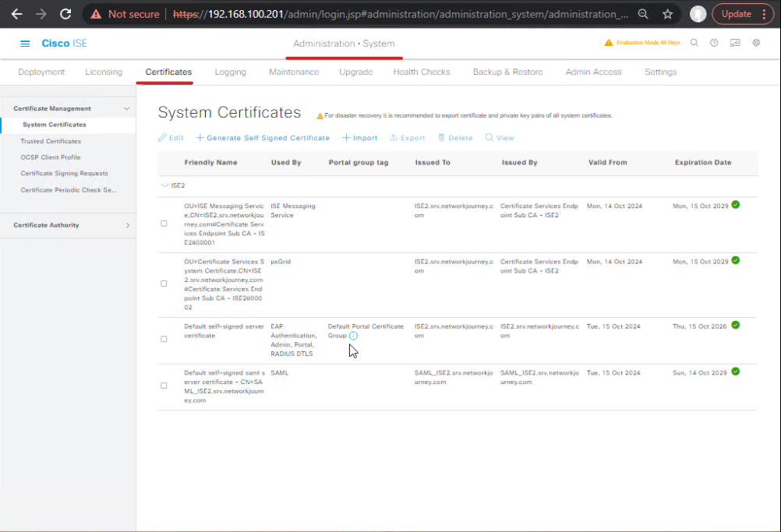Image resolution: width=781 pixels, height=532 pixels.
Task: Click the Cisco ISE logo
Action: pos(64,44)
